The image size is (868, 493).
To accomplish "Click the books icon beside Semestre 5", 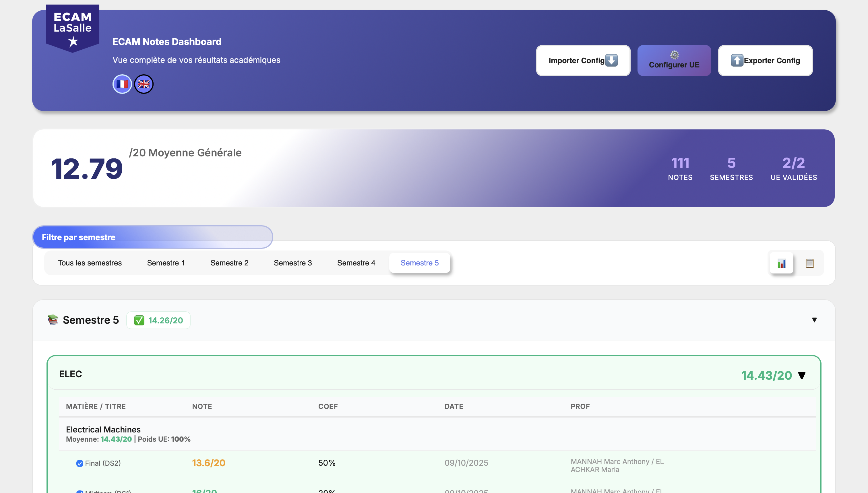I will coord(53,320).
